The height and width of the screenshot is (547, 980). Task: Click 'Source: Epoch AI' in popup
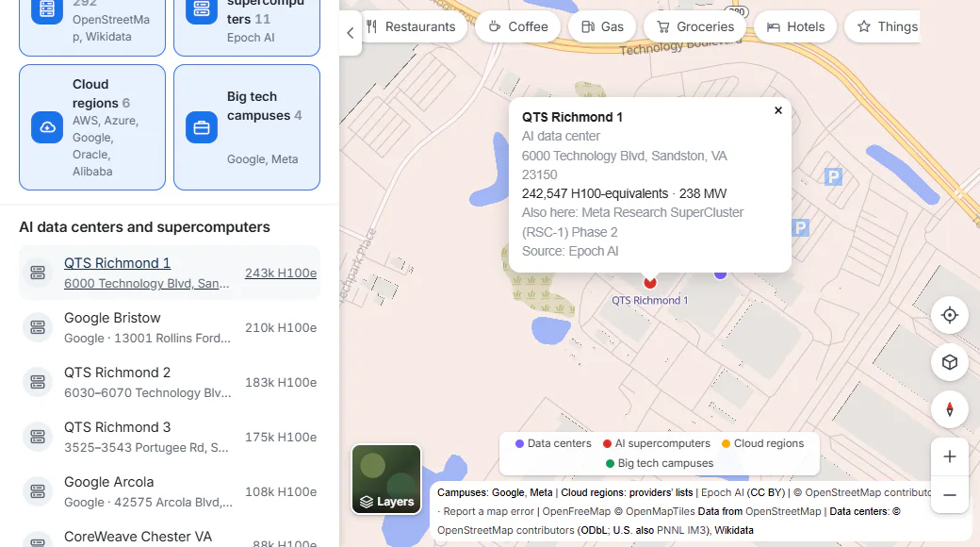pyautogui.click(x=570, y=251)
